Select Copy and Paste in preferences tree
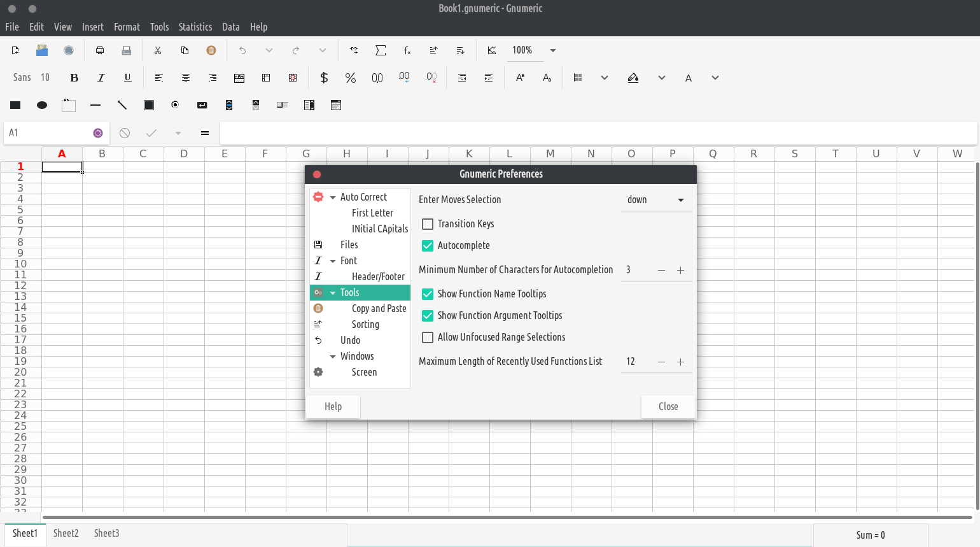Viewport: 980px width, 547px height. pos(379,309)
